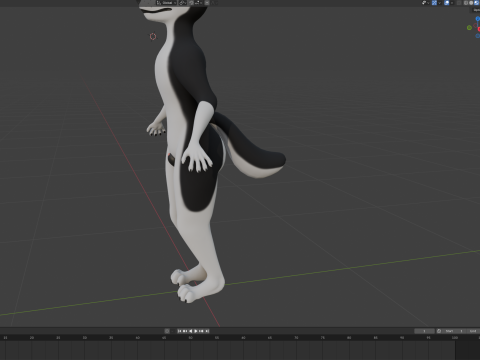Jump to next keyframe
Screen dimensions: 480x360
[x=201, y=331]
